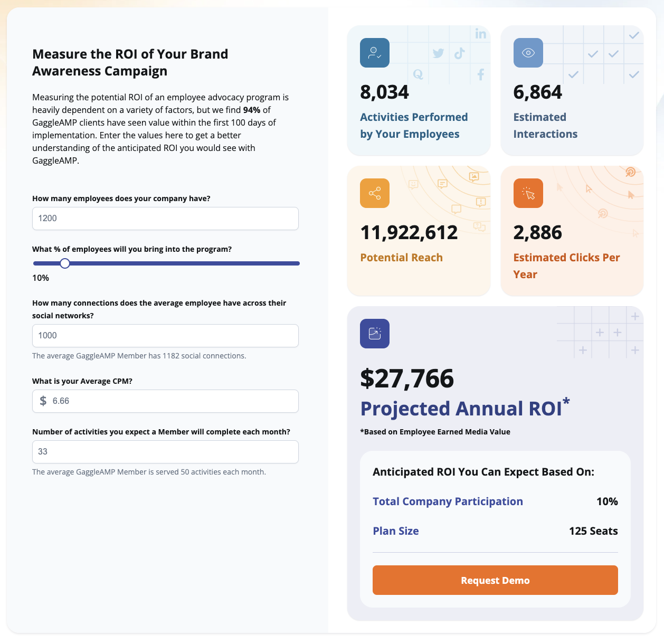Focus the company employees count field
This screenshot has height=644, width=664.
tap(165, 219)
